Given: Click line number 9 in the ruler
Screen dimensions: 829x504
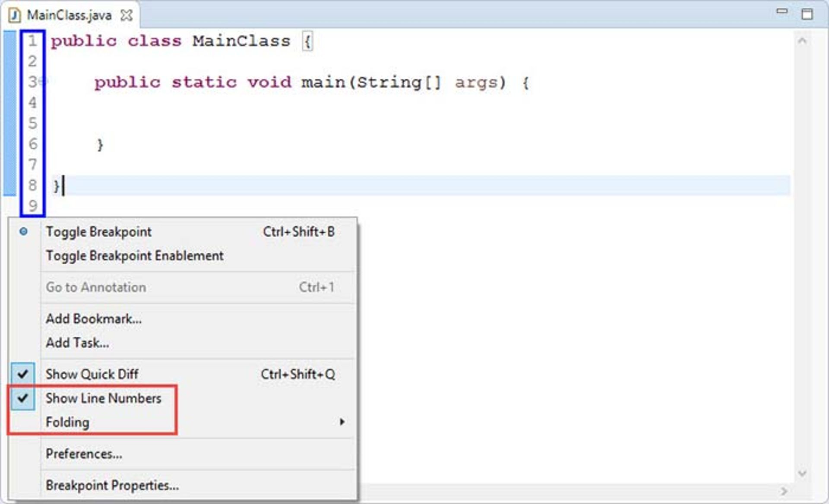Looking at the screenshot, I should tap(32, 206).
